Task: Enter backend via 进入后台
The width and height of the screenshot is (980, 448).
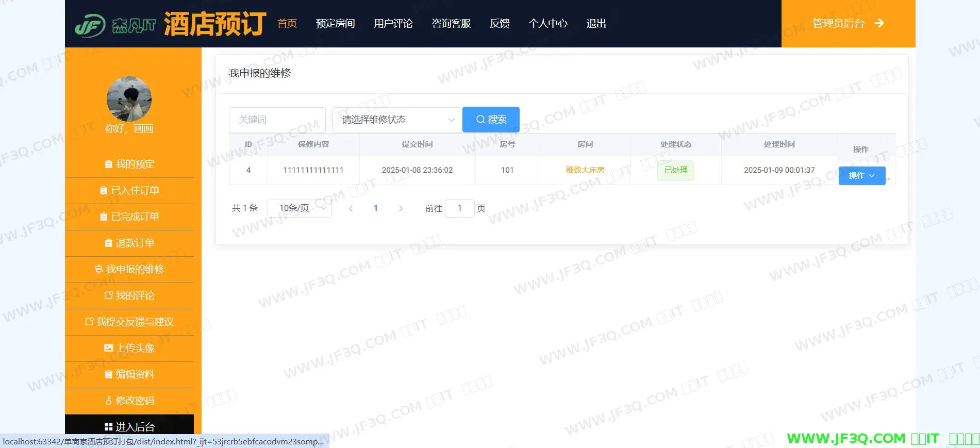Action: (129, 426)
